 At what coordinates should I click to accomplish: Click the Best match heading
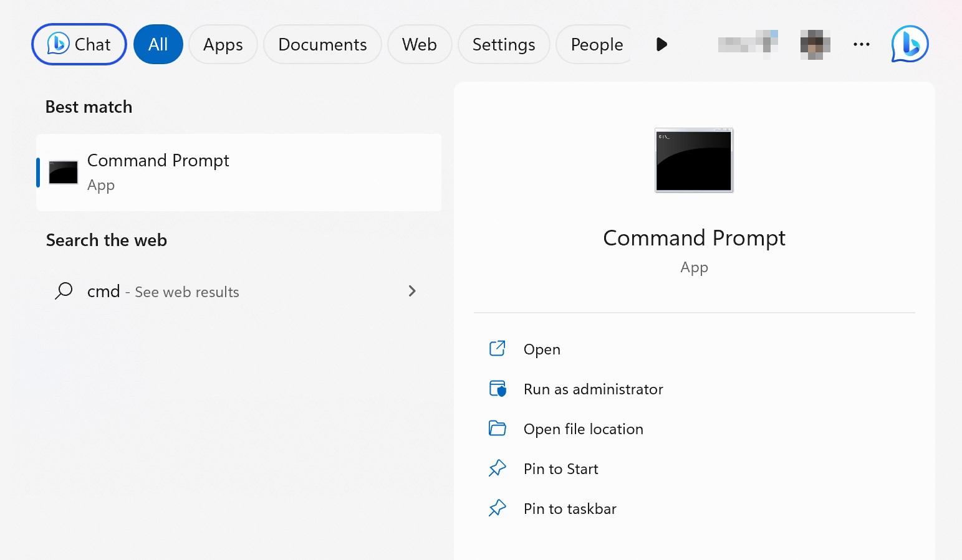(x=89, y=107)
